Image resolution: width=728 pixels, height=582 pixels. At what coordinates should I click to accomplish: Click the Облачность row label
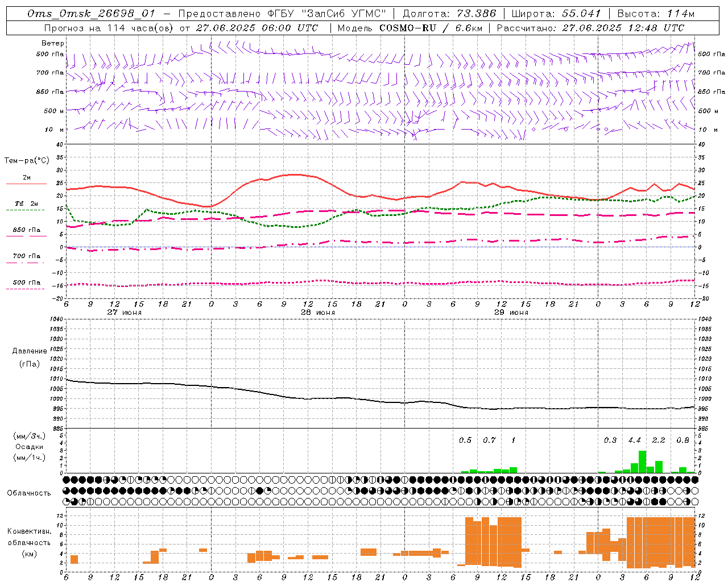[29, 493]
